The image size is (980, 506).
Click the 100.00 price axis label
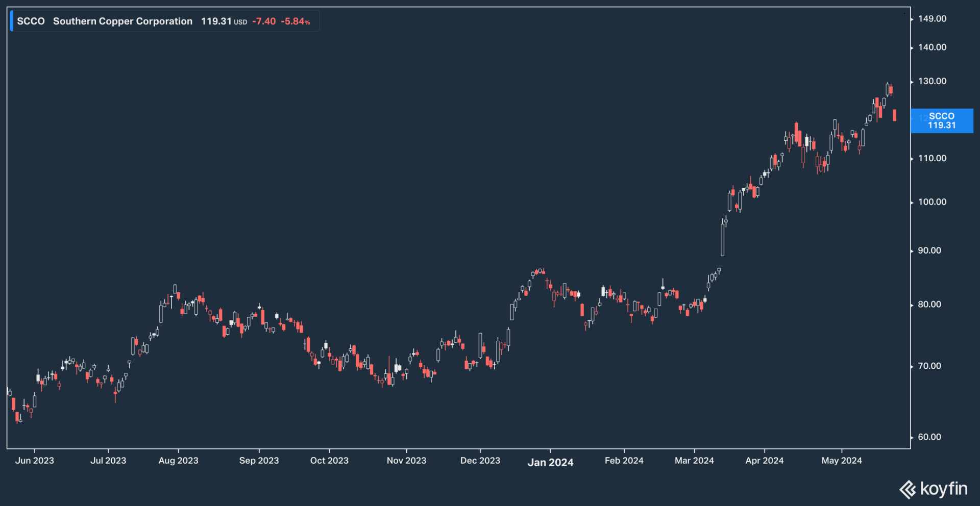coord(932,202)
